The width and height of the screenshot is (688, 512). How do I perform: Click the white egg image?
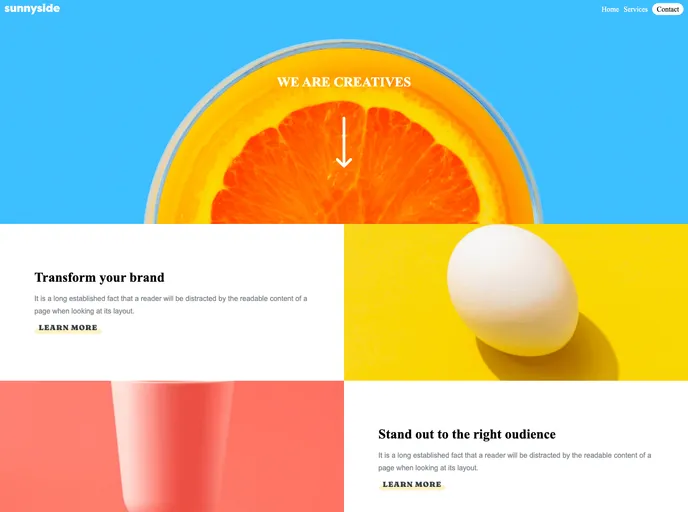(x=512, y=290)
